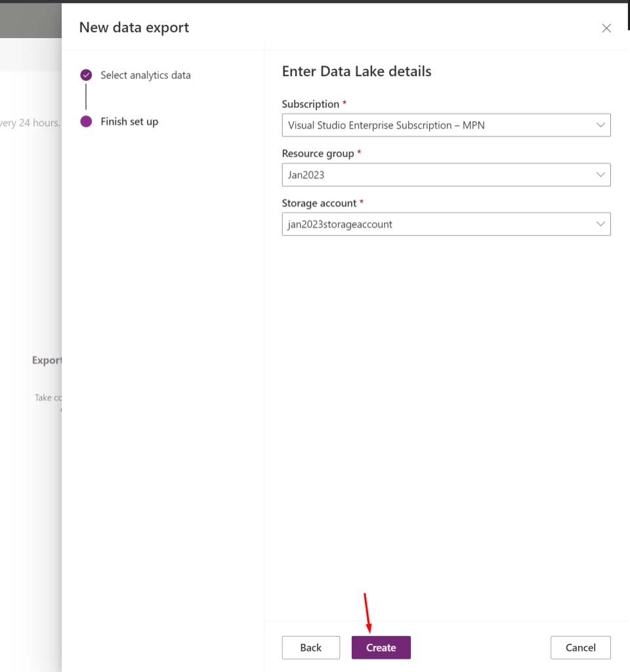Click the New data export dialog title
630x672 pixels.
[x=133, y=28]
